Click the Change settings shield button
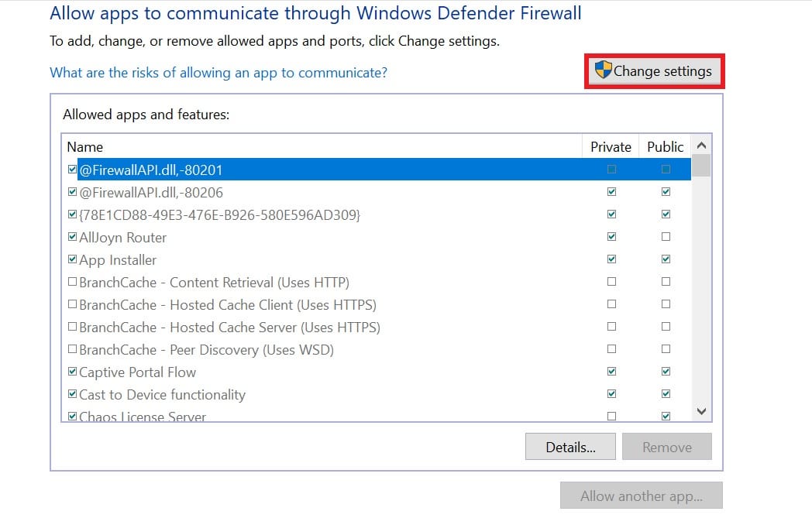The image size is (812, 518). 654,71
